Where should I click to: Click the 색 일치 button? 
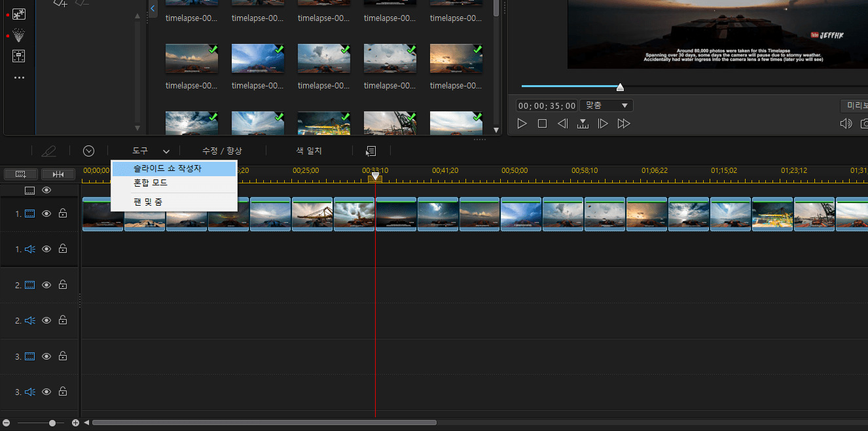coord(309,151)
